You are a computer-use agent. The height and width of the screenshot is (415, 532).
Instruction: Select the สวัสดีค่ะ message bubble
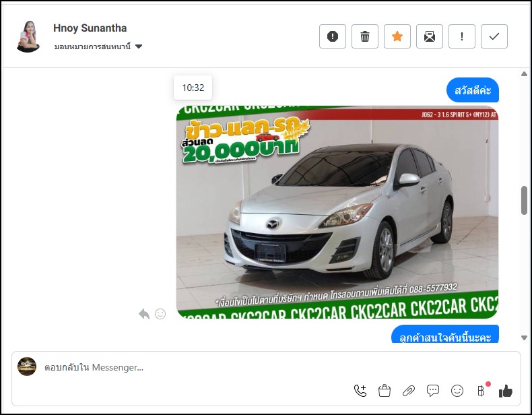[x=473, y=90]
